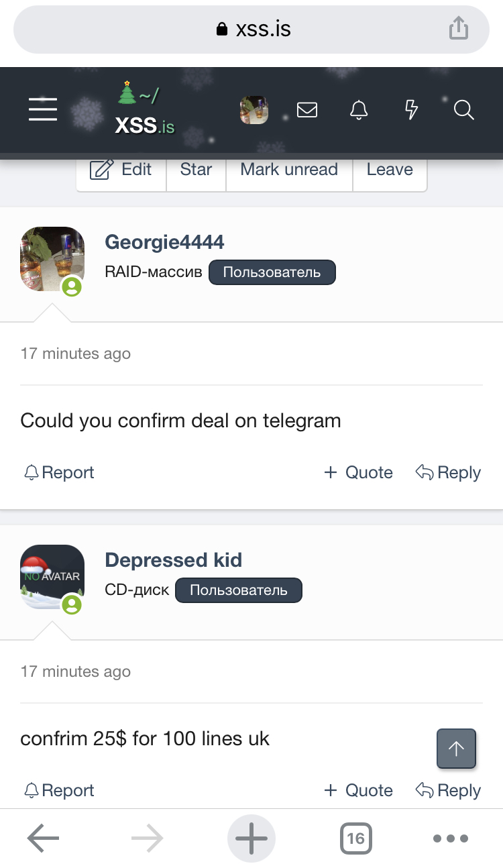Leave the conversation
The width and height of the screenshot is (503, 868).
389,170
